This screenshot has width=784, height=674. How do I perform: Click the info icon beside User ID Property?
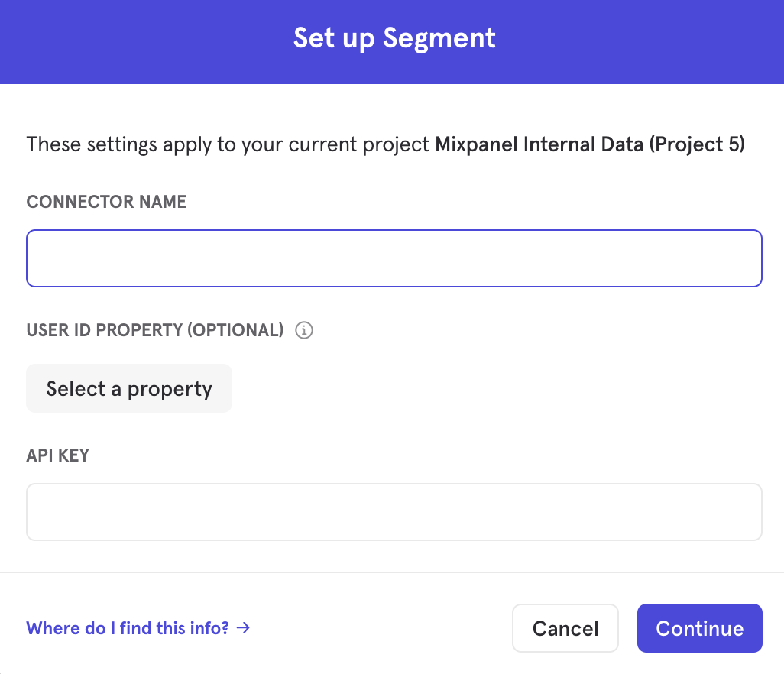(304, 330)
